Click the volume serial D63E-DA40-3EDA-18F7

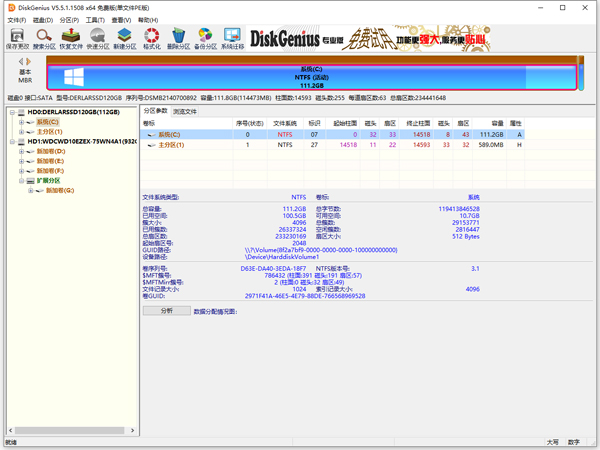coord(273,269)
